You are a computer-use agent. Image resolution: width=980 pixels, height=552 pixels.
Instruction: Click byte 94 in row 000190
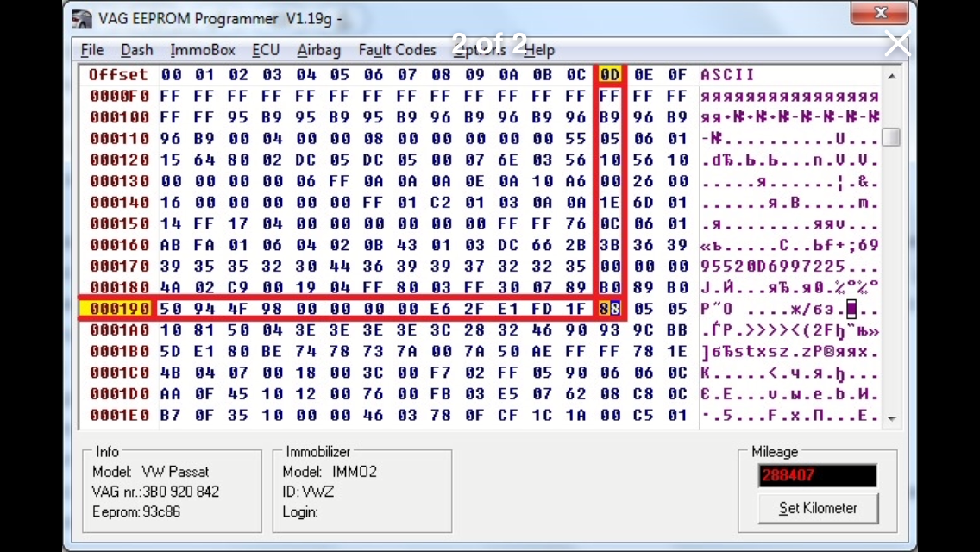(204, 309)
